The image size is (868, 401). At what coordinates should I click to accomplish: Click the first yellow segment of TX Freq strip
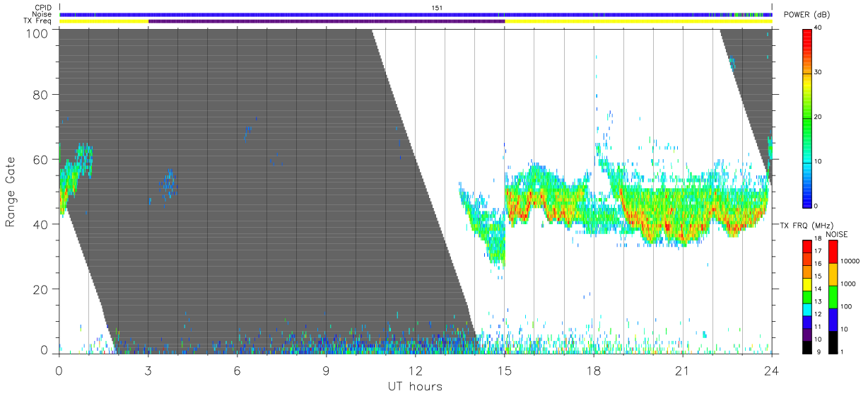[104, 21]
